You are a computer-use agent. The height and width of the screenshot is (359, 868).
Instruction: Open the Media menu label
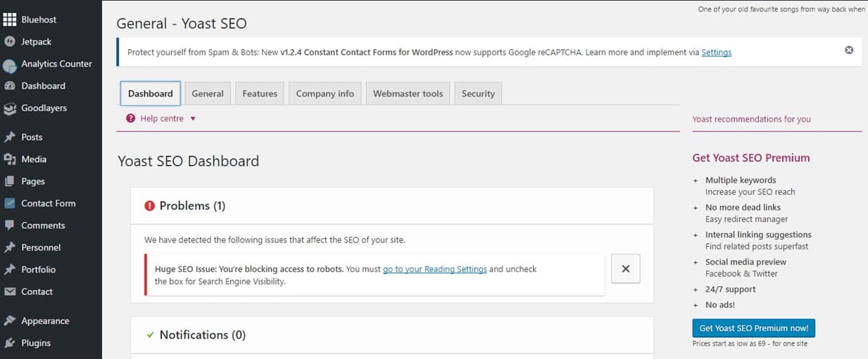pos(34,159)
